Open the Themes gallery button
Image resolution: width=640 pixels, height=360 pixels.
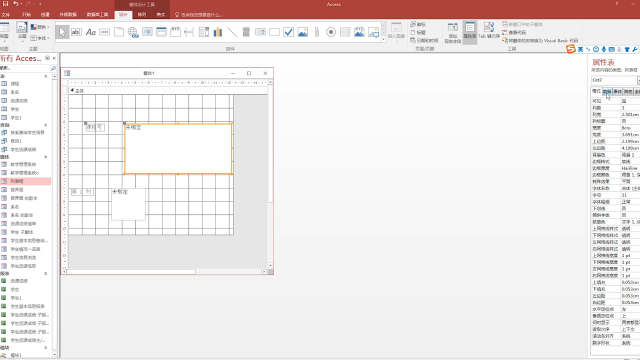(22, 31)
